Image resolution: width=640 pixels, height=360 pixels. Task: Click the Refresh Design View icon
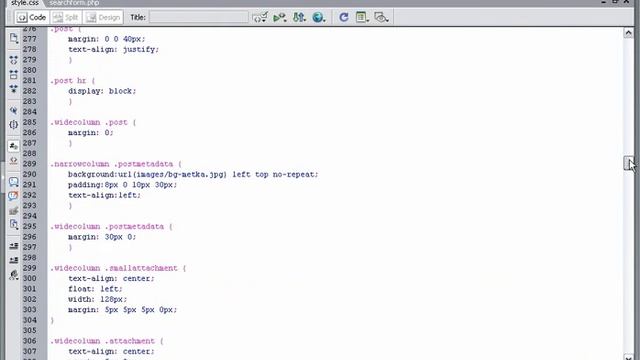[x=344, y=18]
